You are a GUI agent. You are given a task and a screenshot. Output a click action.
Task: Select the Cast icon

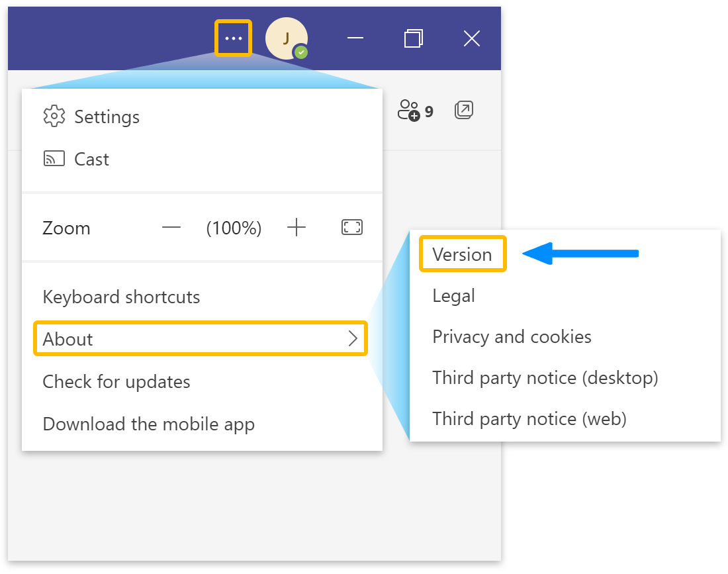coord(54,158)
